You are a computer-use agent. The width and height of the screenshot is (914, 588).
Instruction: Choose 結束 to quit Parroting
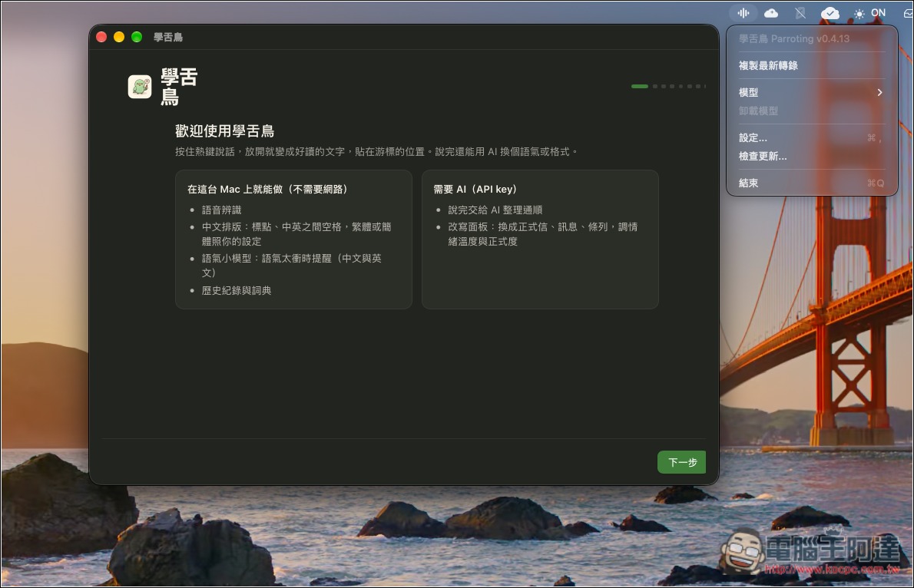(x=811, y=183)
